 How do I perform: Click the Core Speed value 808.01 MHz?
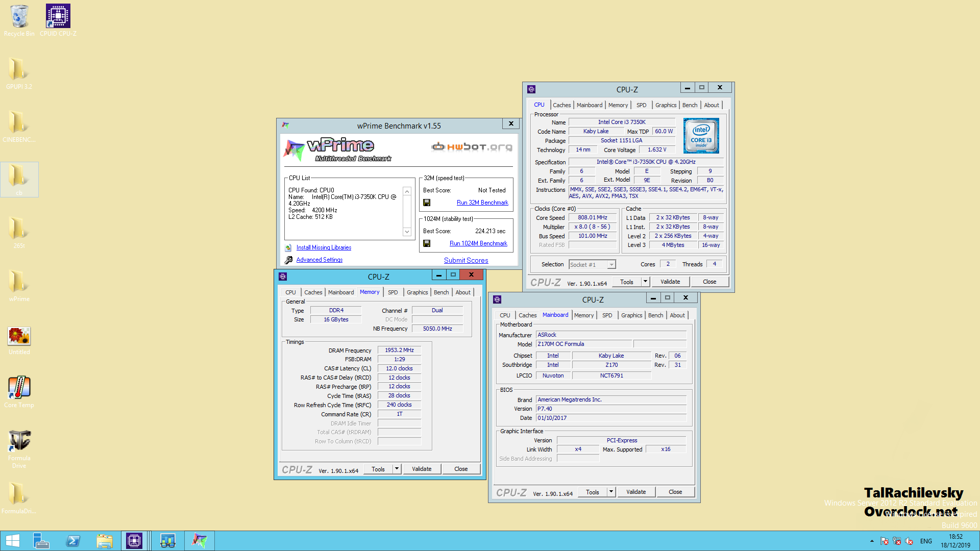point(593,217)
